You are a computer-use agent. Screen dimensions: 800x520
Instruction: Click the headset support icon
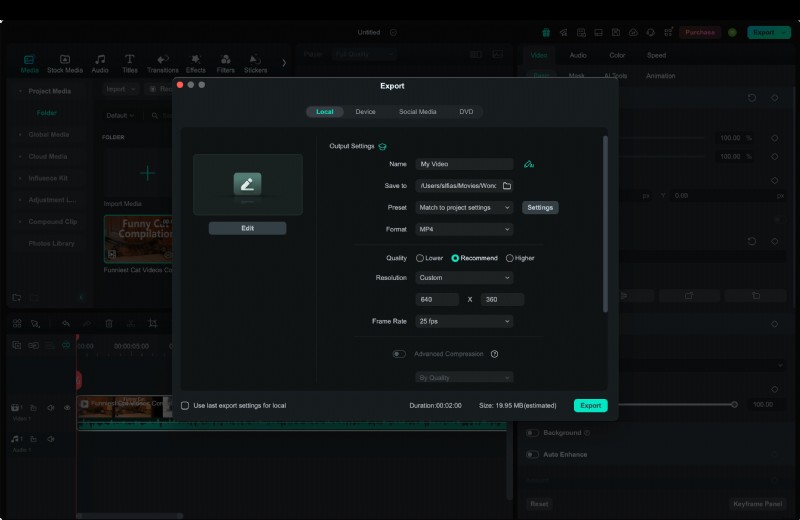pyautogui.click(x=651, y=32)
